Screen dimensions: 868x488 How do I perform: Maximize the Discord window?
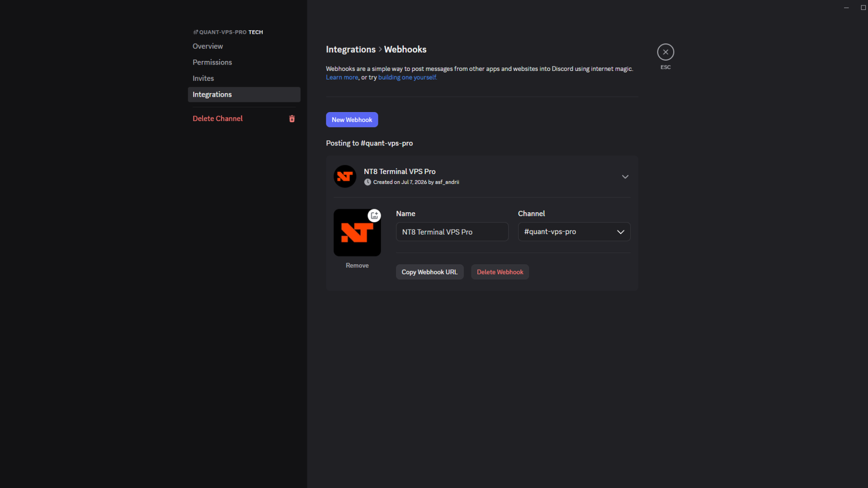tap(863, 8)
